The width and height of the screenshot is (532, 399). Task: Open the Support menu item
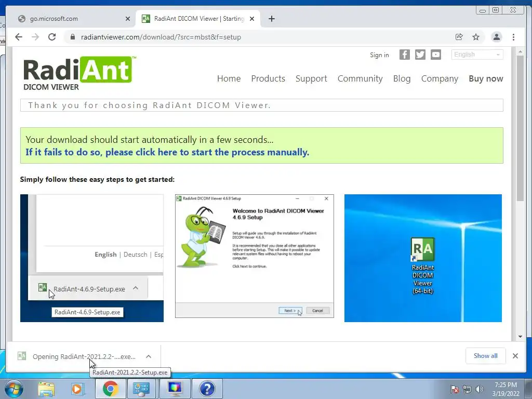pyautogui.click(x=311, y=79)
